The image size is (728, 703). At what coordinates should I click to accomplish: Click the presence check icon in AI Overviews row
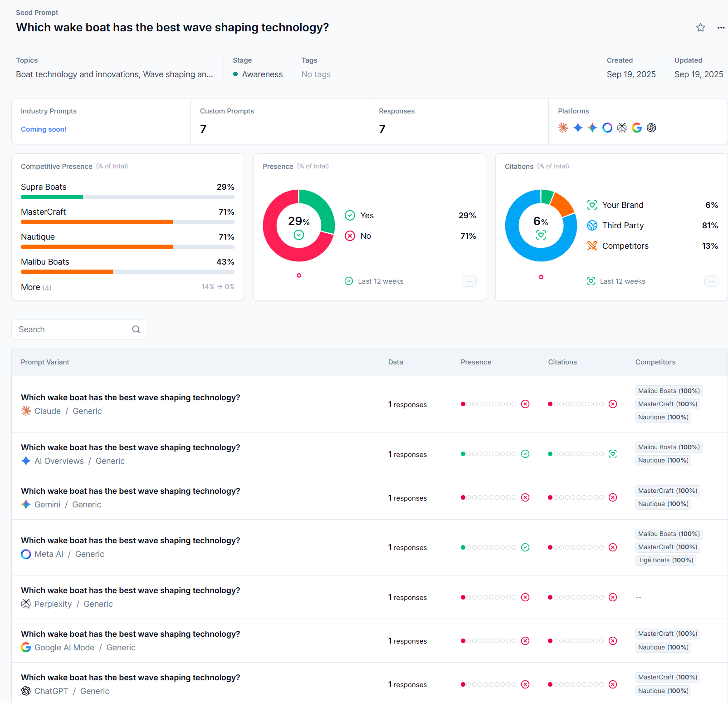click(x=525, y=454)
